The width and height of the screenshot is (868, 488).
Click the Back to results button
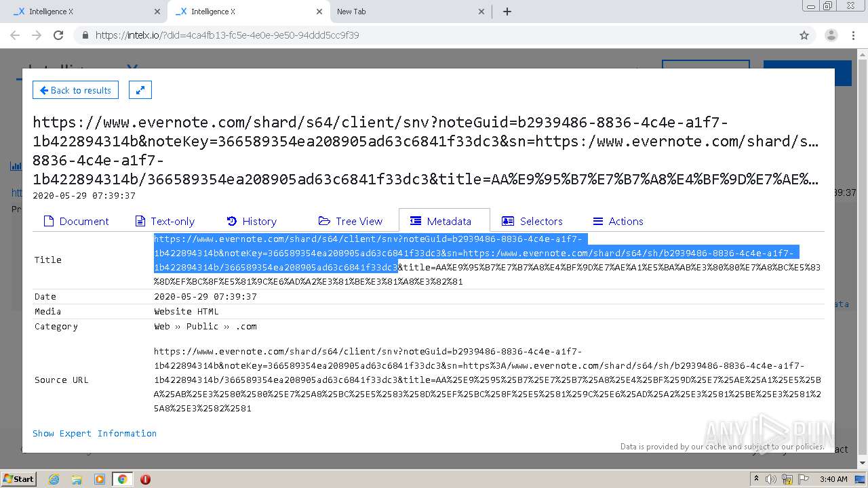tap(75, 90)
